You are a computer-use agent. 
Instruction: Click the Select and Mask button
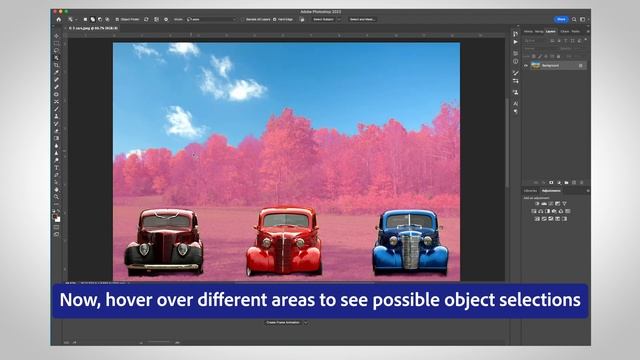pyautogui.click(x=362, y=19)
